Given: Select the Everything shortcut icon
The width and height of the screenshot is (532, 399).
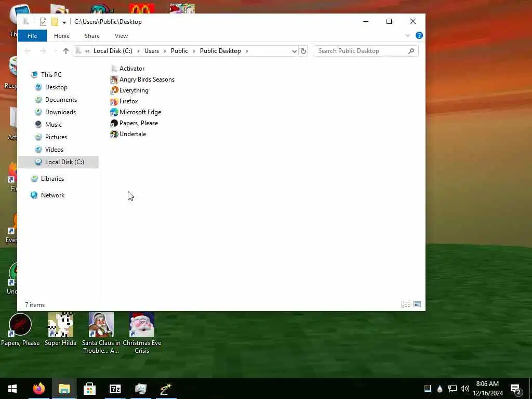Looking at the screenshot, I should [114, 90].
